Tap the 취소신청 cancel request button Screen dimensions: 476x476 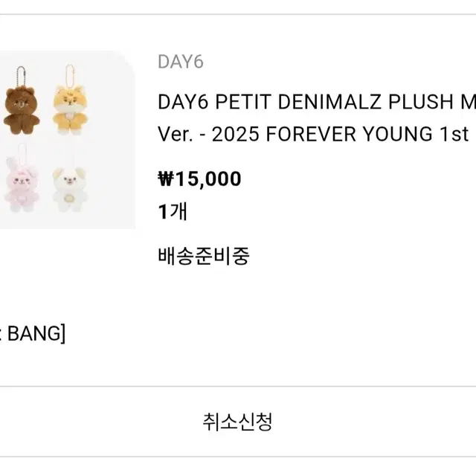coord(237,422)
